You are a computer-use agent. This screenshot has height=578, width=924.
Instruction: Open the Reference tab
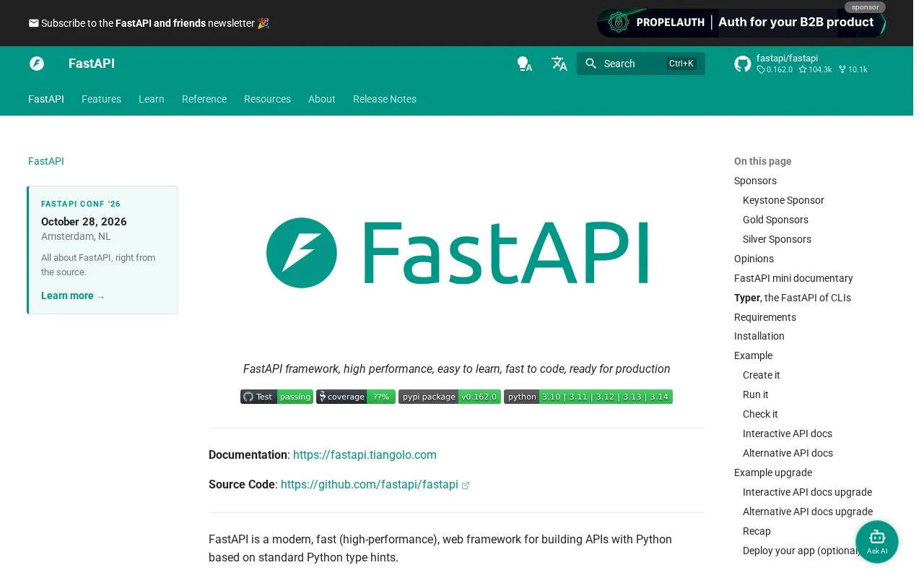(204, 99)
